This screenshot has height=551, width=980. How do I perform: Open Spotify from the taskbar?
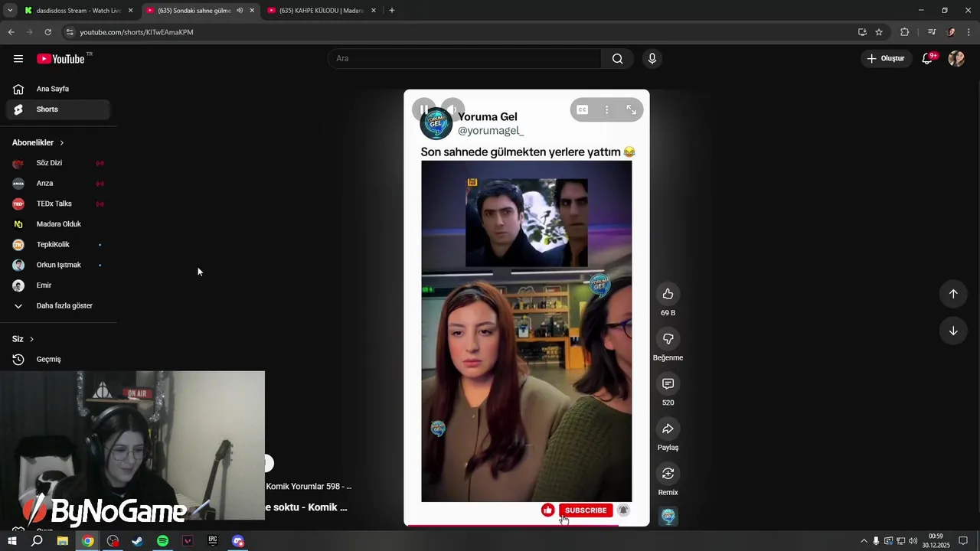[x=162, y=541]
